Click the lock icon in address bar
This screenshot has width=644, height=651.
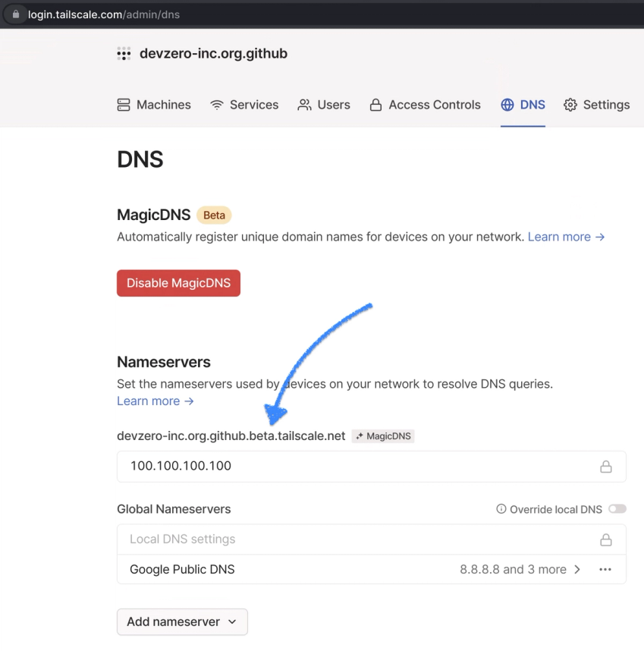[x=16, y=14]
